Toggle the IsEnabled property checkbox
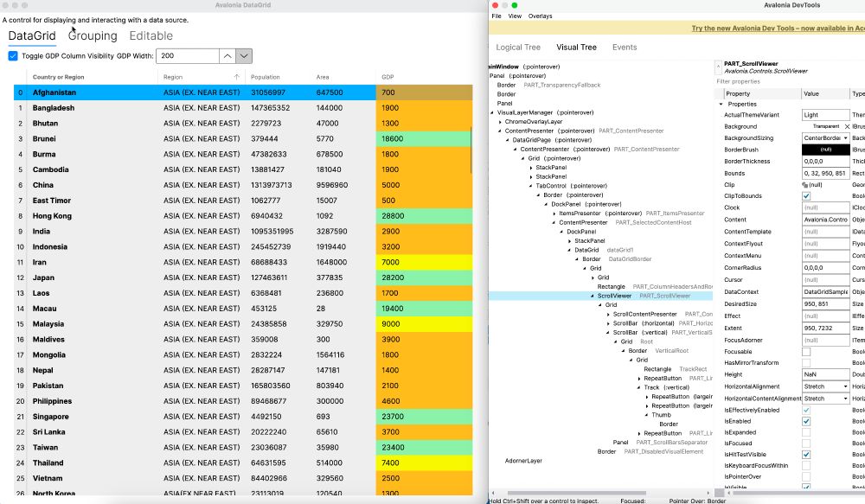 806,421
